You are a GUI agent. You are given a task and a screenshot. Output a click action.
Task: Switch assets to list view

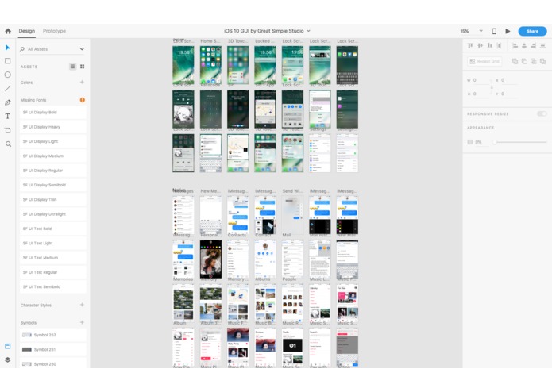[72, 67]
